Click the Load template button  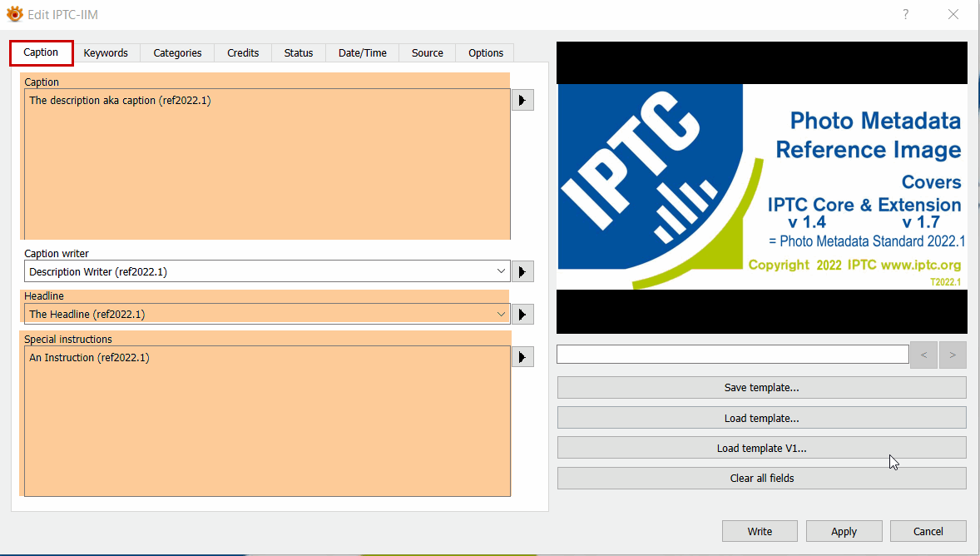point(761,418)
